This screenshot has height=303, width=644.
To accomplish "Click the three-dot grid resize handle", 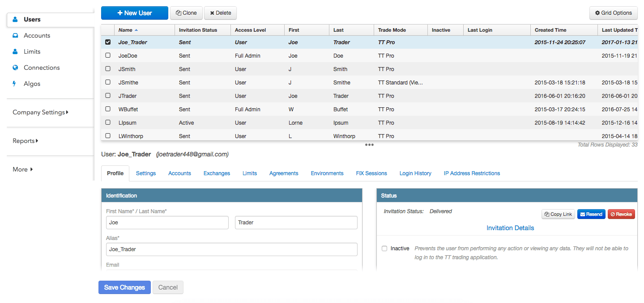I will pyautogui.click(x=369, y=145).
